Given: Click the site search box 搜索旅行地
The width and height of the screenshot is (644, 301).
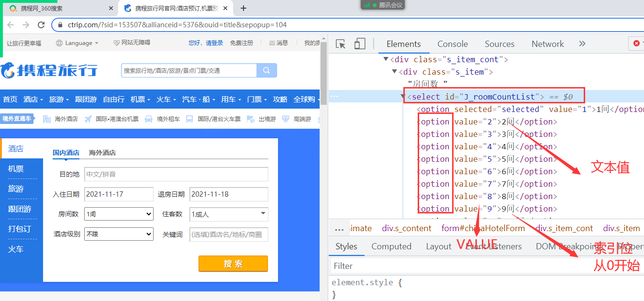Looking at the screenshot, I should click(189, 70).
